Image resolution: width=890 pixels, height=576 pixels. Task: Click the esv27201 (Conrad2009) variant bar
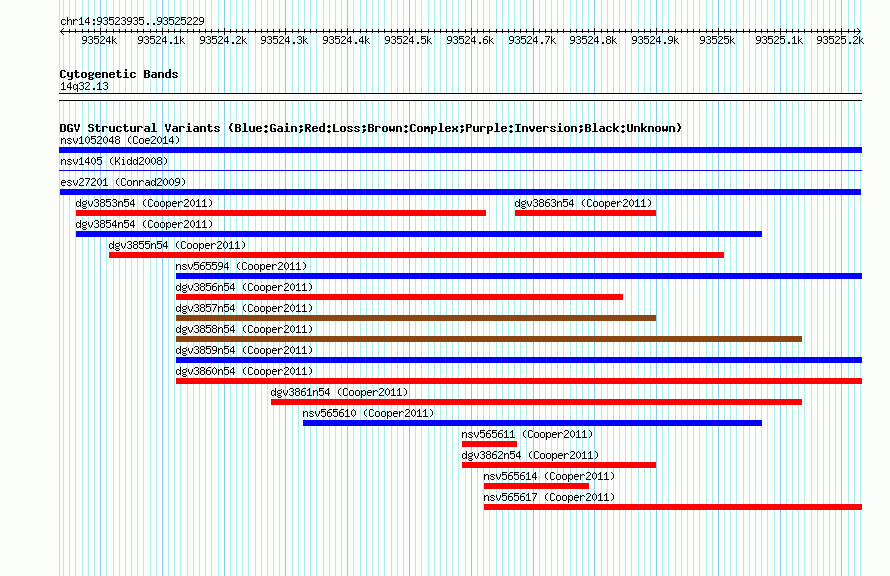tap(460, 192)
